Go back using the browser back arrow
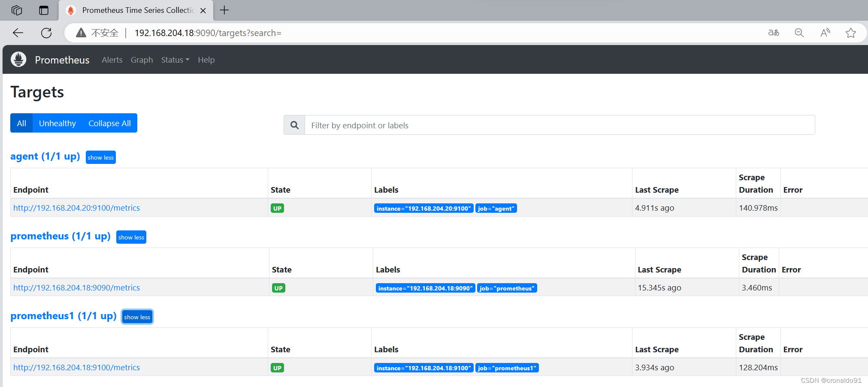868x387 pixels. click(18, 33)
